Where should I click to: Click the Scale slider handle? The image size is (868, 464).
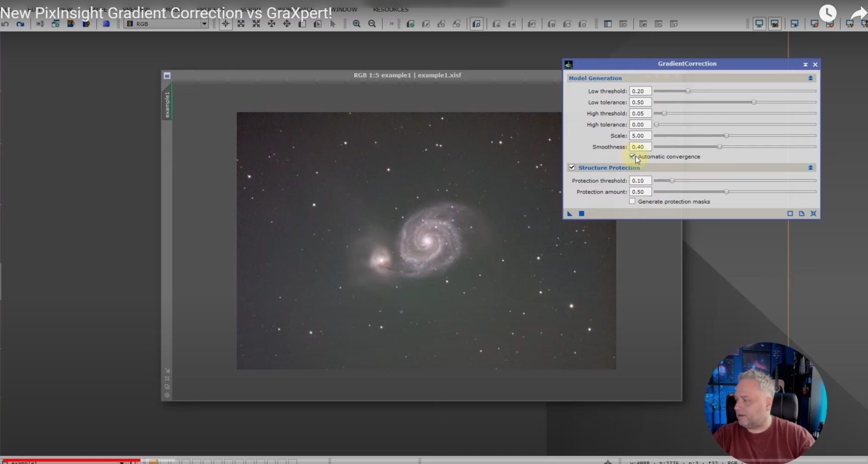point(726,136)
